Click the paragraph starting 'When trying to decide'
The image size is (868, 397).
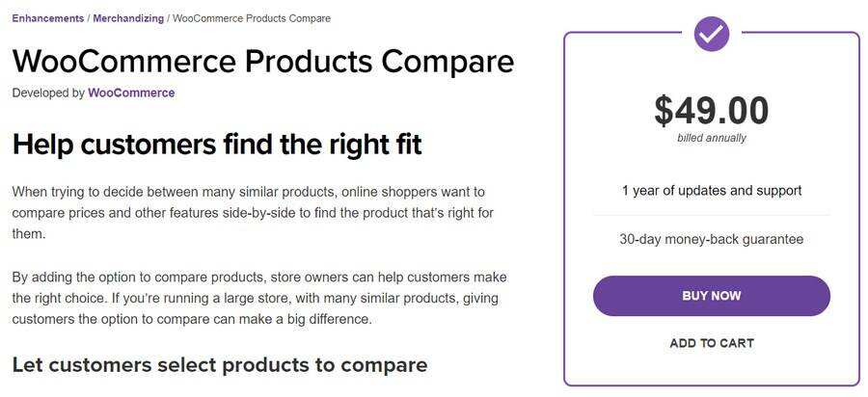point(251,212)
